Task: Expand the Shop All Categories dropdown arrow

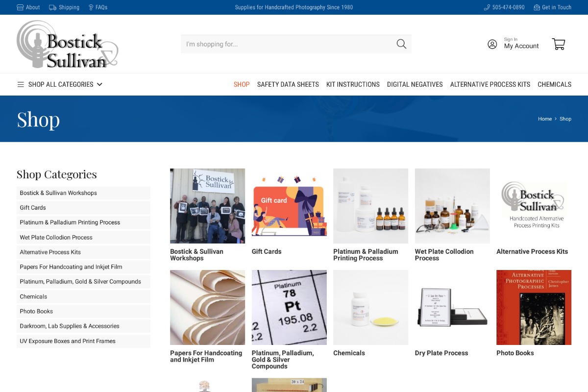Action: click(x=99, y=84)
